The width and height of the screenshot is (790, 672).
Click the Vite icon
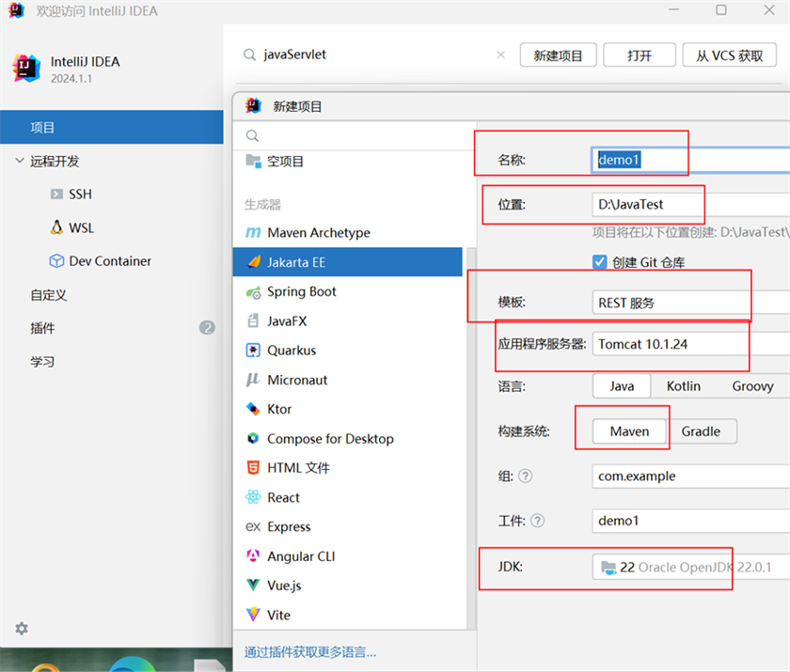click(x=253, y=615)
